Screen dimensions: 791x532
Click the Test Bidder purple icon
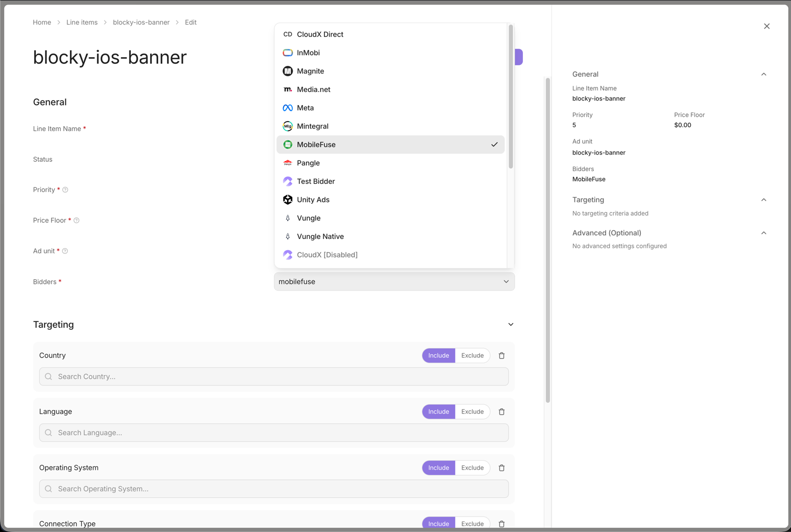287,181
